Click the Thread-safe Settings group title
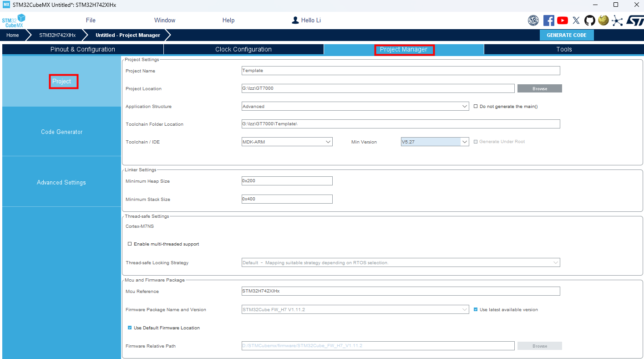 click(x=147, y=216)
